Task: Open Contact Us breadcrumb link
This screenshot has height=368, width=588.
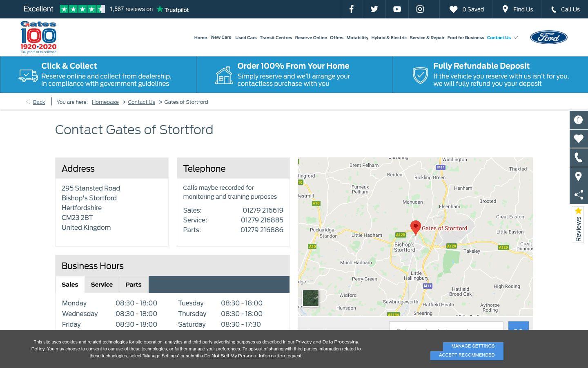Action: (141, 102)
